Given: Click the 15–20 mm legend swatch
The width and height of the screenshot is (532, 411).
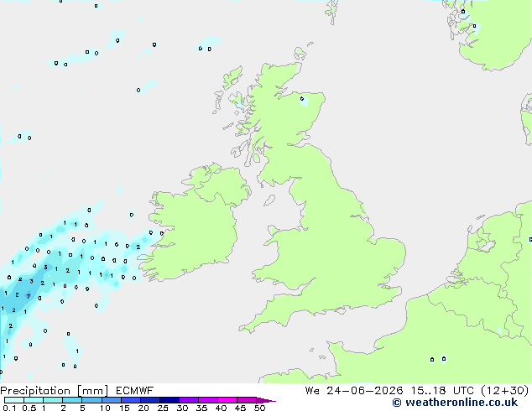Looking at the screenshot, I should 130,400.
